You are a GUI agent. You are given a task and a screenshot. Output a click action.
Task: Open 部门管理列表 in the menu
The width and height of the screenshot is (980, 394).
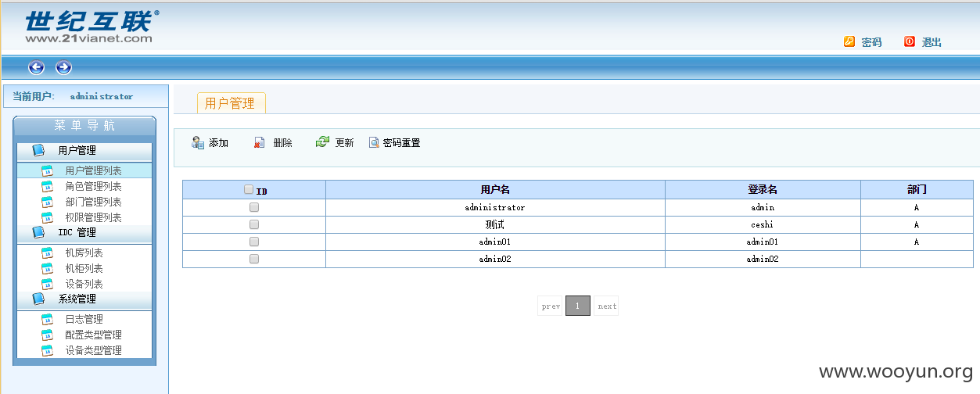click(x=93, y=202)
